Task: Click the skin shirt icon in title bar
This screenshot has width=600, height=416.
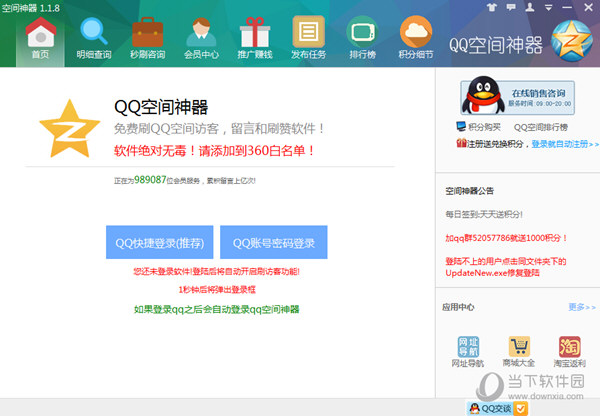Action: (x=492, y=7)
